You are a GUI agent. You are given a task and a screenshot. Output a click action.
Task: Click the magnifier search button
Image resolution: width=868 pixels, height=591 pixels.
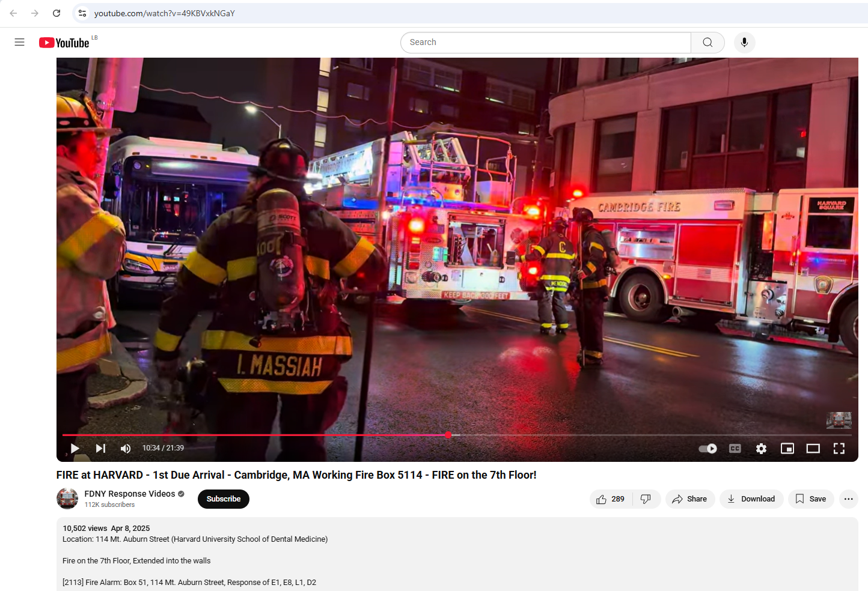(708, 43)
